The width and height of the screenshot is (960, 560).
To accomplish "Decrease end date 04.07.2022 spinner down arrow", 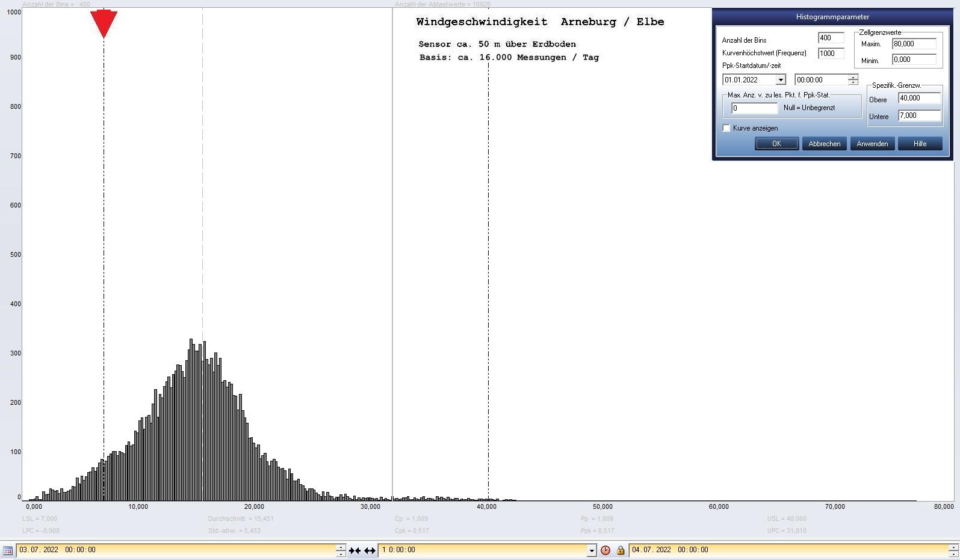I will pyautogui.click(x=953, y=553).
